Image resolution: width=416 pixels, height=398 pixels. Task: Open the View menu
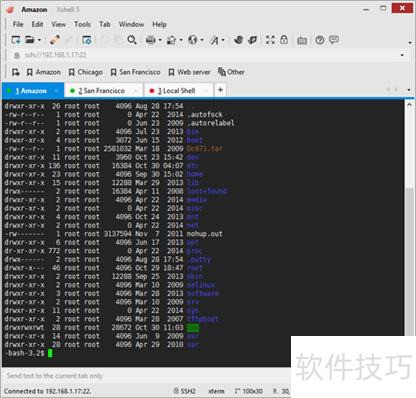pyautogui.click(x=58, y=24)
